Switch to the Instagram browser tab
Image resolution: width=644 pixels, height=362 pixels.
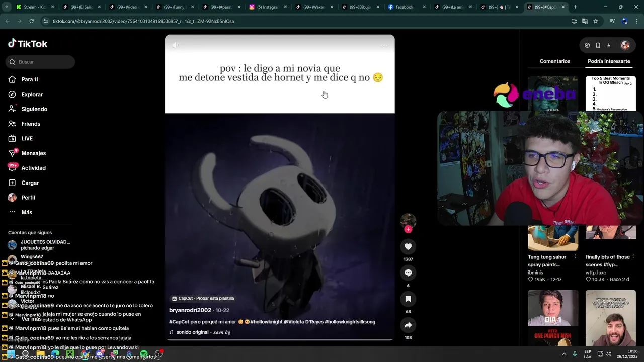point(268,7)
